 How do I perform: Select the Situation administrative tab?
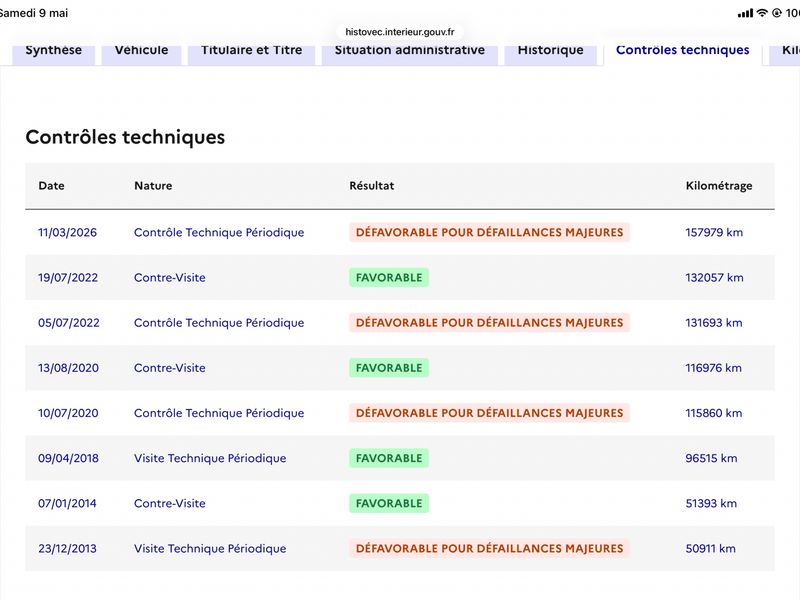click(410, 51)
